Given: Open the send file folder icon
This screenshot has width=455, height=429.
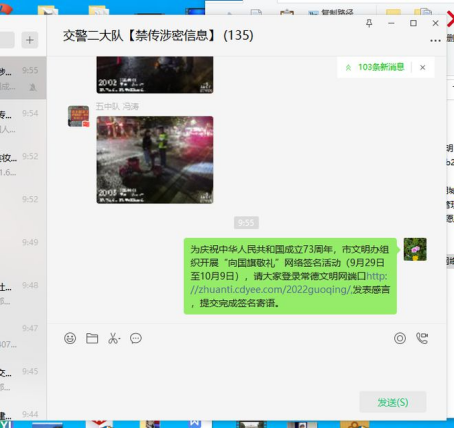Looking at the screenshot, I should (92, 338).
